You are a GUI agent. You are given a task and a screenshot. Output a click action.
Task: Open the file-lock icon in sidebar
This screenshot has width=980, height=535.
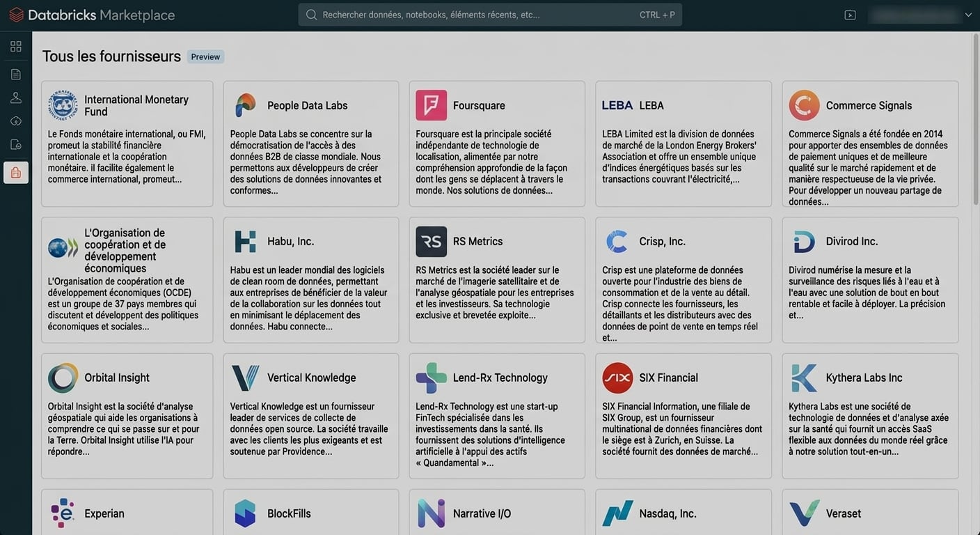click(x=16, y=145)
